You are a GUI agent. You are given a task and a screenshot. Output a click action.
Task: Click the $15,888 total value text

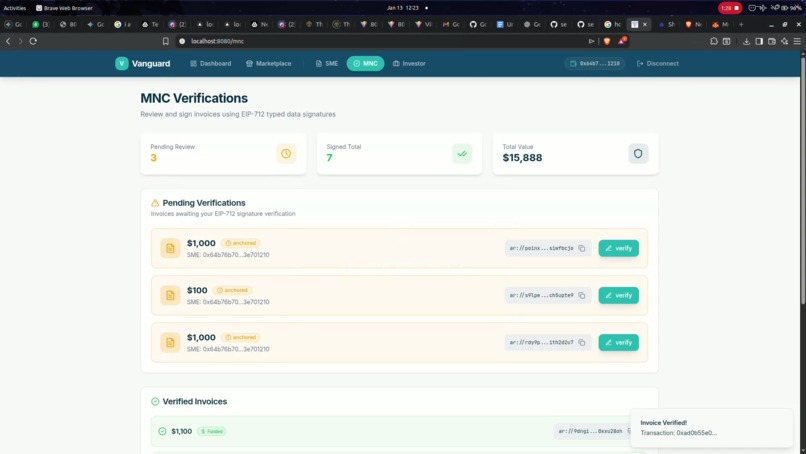pyautogui.click(x=522, y=158)
